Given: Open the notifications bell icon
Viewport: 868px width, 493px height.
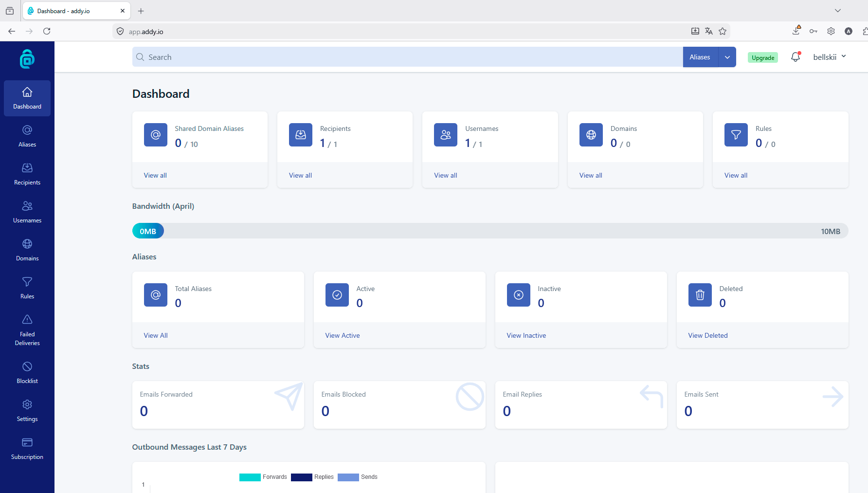Looking at the screenshot, I should (x=796, y=57).
